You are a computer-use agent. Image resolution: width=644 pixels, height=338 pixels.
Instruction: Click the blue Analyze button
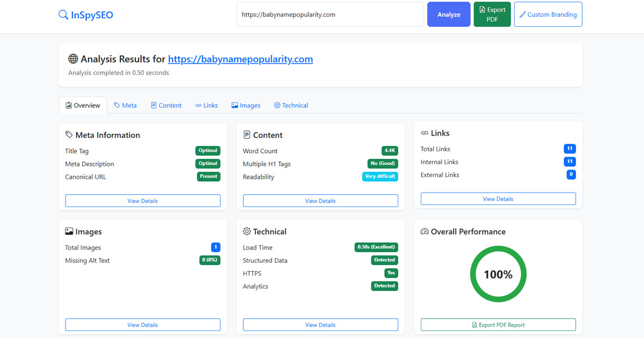pos(449,14)
